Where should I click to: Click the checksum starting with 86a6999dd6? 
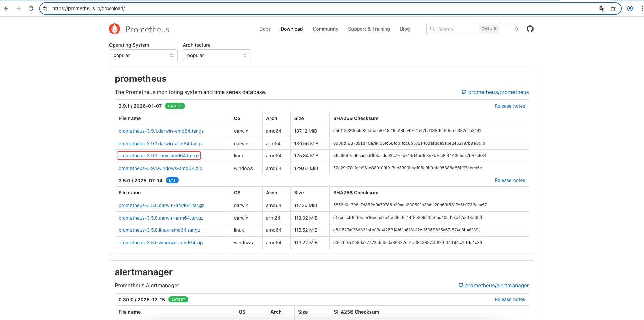410,156
